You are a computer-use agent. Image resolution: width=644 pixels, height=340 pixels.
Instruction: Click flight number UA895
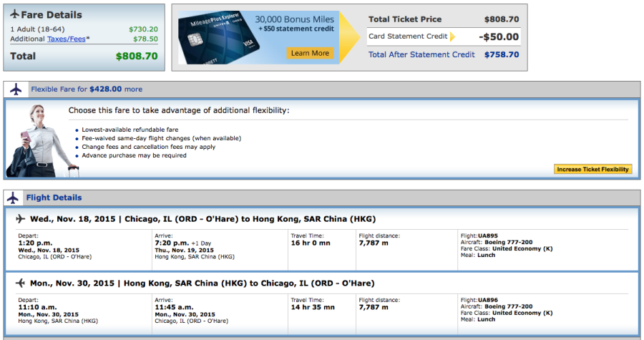pos(488,235)
